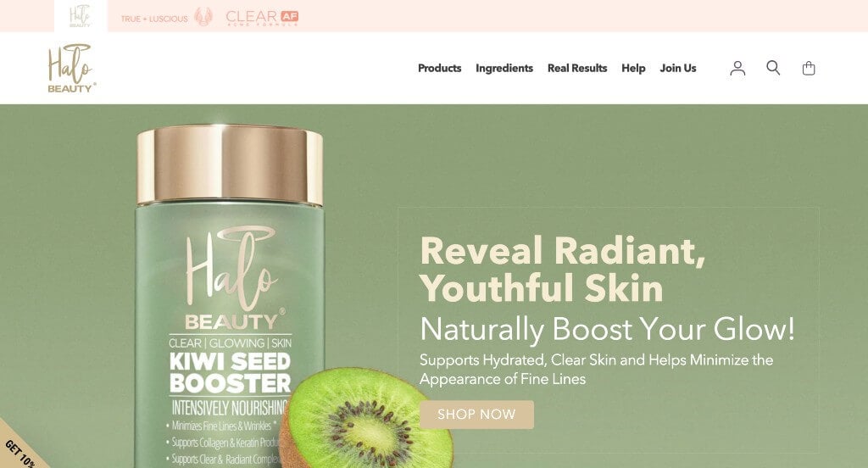Switch to True + Luscious brand tab
This screenshot has height=468, width=868.
[x=166, y=17]
